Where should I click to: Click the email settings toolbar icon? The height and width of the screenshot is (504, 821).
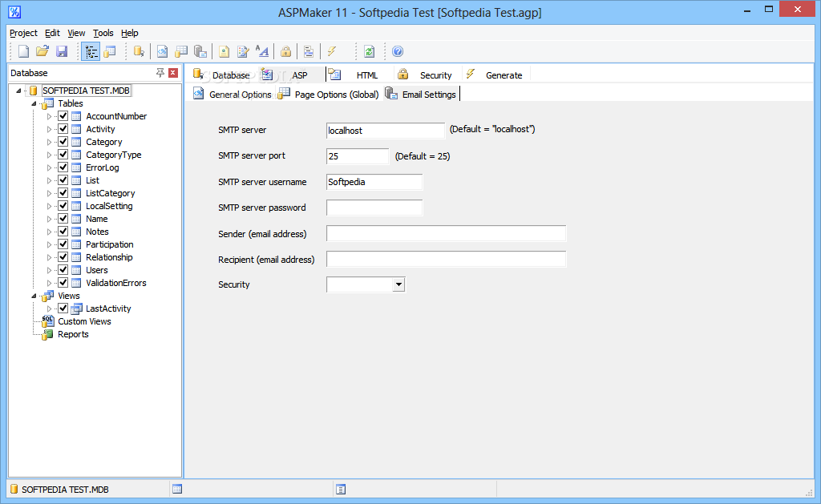pyautogui.click(x=200, y=51)
